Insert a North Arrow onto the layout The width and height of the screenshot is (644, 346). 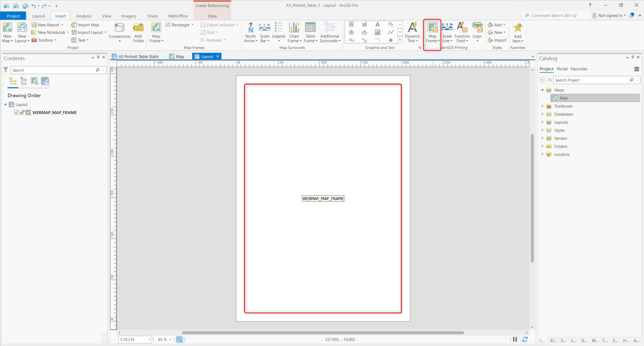[251, 32]
